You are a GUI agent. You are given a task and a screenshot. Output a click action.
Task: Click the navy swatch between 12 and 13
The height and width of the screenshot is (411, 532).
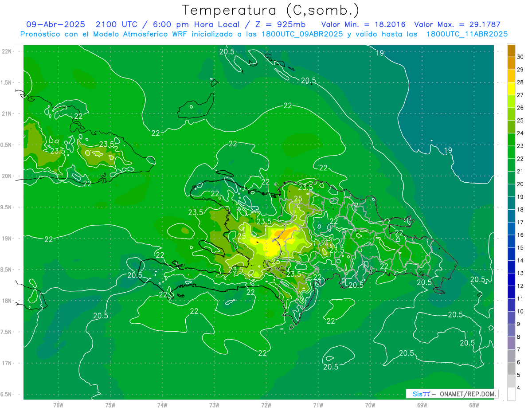click(x=511, y=279)
